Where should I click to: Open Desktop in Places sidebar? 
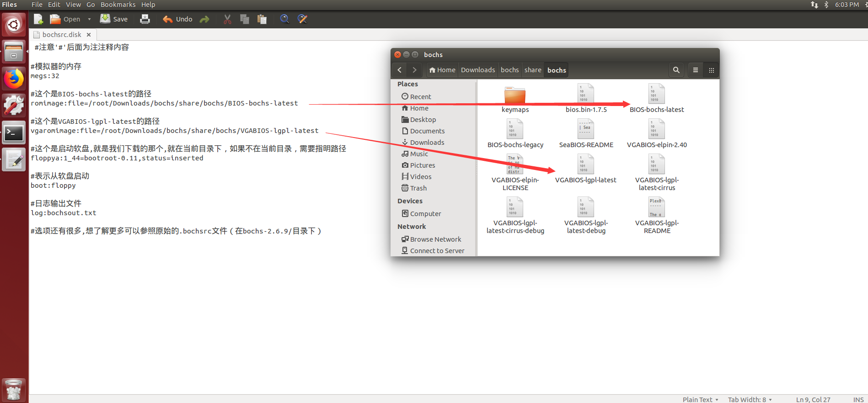[x=419, y=120]
